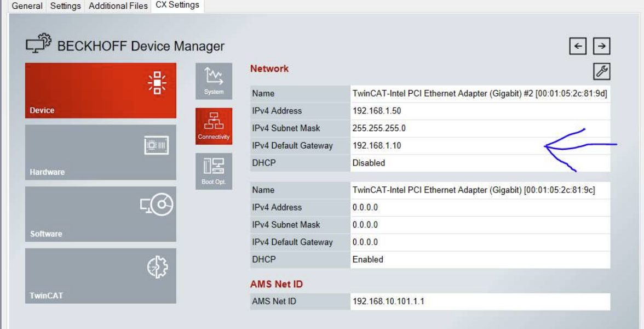Go forward with the right arrow button
This screenshot has height=329, width=644.
click(x=602, y=46)
